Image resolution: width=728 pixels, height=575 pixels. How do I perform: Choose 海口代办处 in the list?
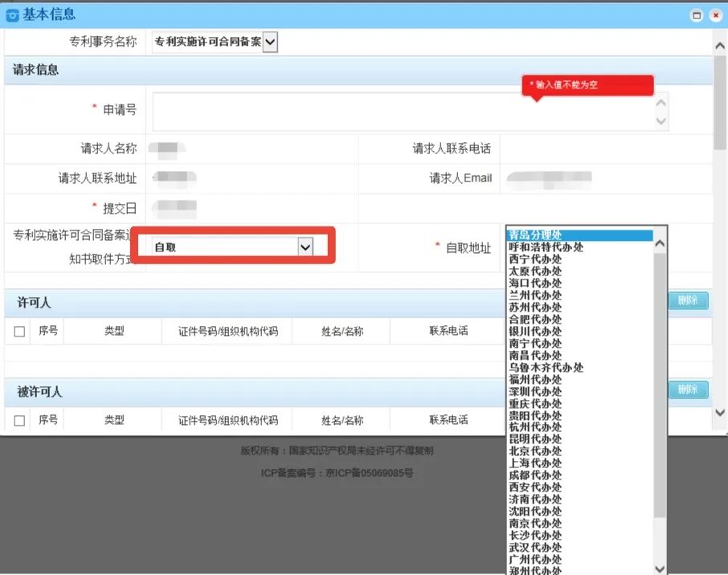click(580, 283)
